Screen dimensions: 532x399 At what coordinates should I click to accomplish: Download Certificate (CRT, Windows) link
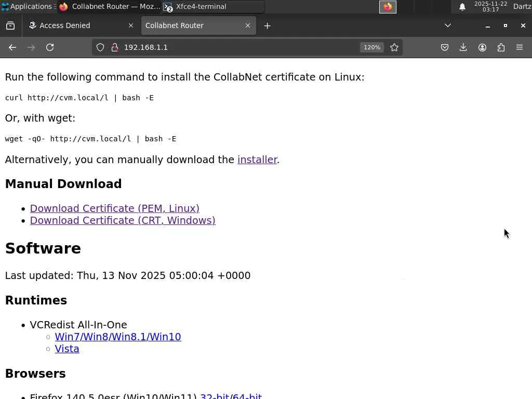tap(123, 220)
